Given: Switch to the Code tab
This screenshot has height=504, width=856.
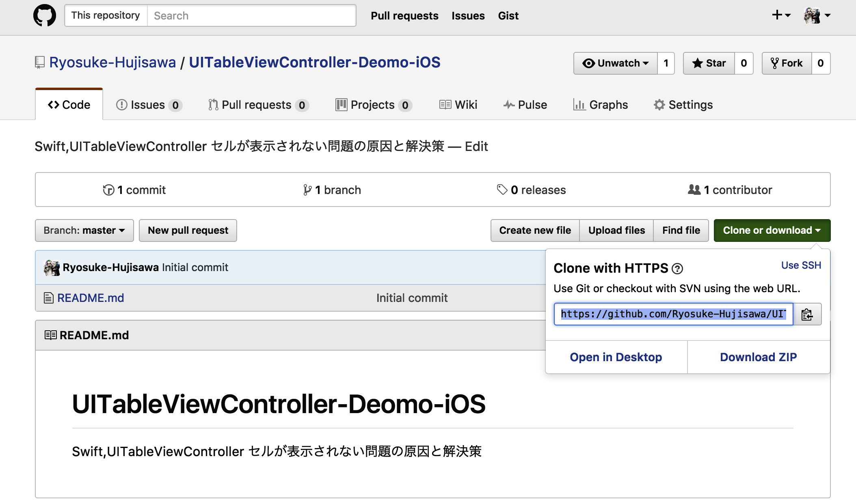Looking at the screenshot, I should [69, 105].
